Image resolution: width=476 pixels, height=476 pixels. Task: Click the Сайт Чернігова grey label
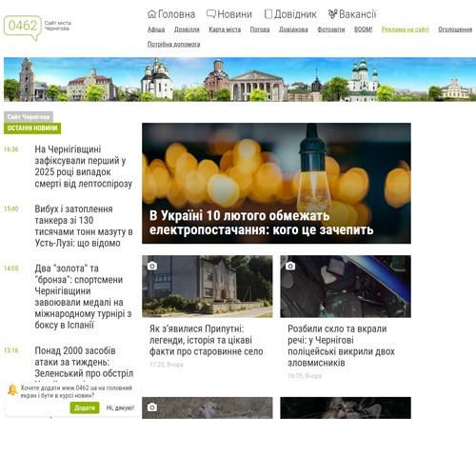point(29,117)
